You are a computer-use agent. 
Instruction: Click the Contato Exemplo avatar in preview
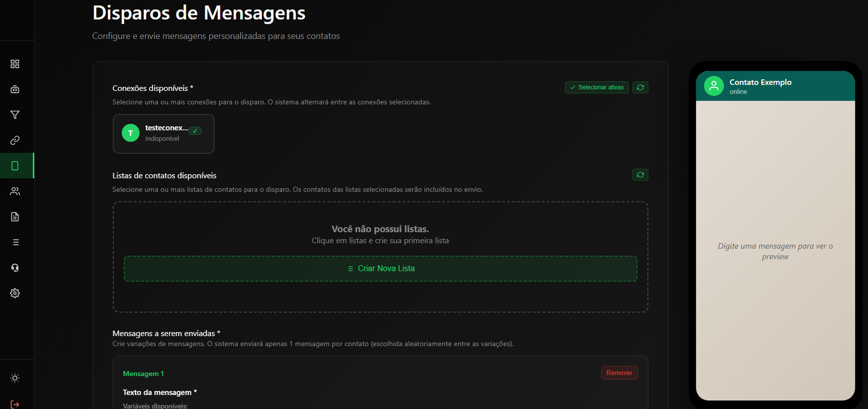tap(713, 86)
